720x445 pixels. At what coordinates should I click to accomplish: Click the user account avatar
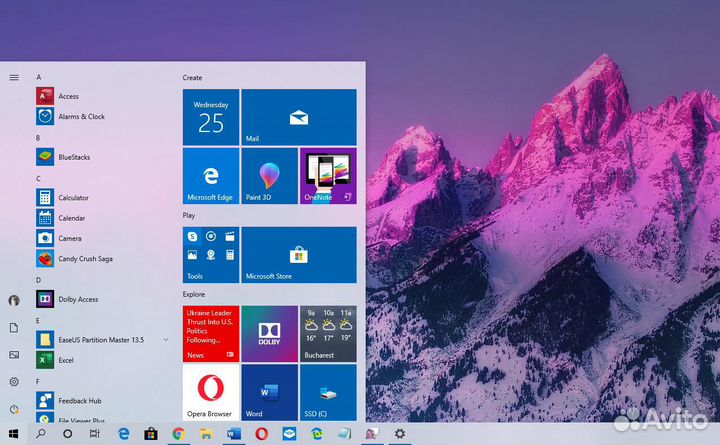(14, 300)
